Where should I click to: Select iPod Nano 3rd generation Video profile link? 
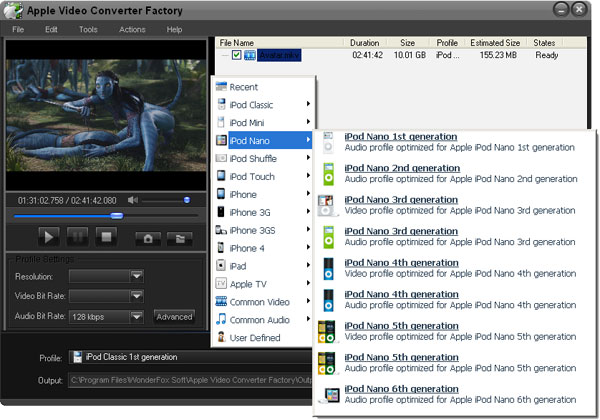[401, 200]
